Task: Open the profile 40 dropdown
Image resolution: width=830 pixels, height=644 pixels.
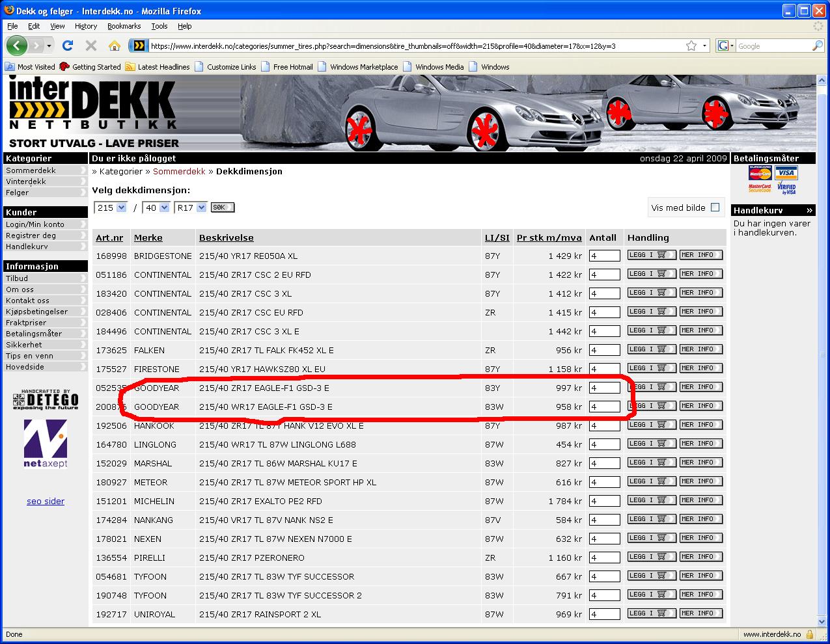Action: pos(164,208)
